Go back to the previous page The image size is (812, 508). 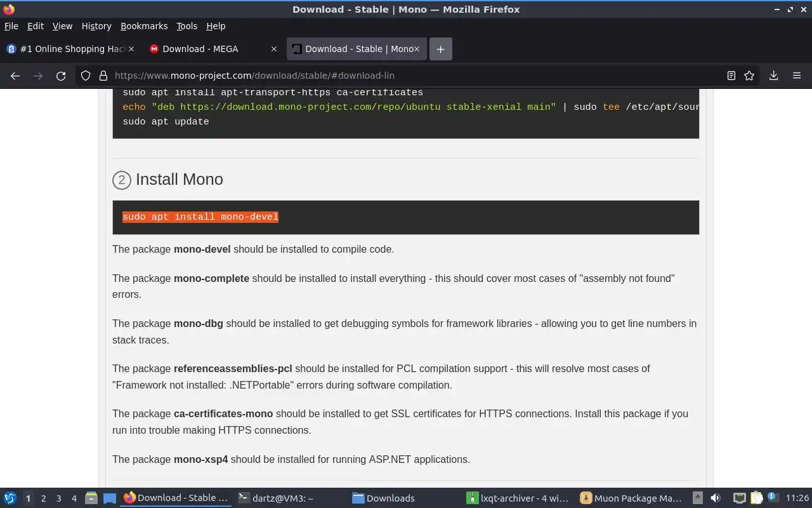point(15,76)
